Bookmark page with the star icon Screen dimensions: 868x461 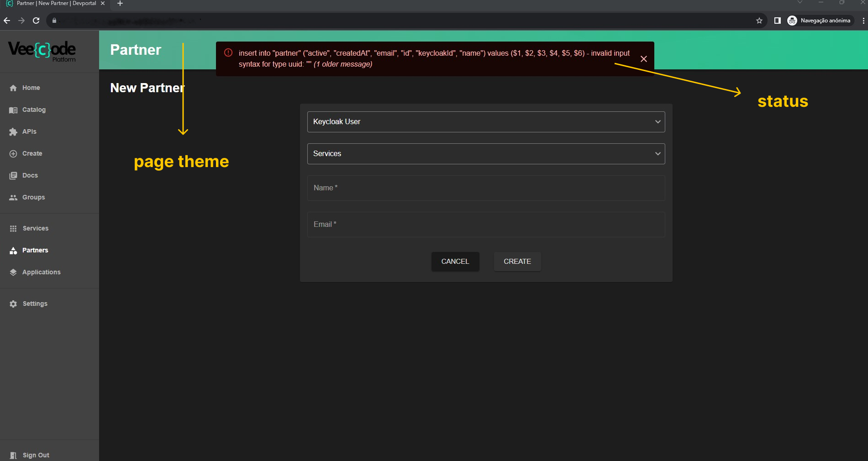point(759,21)
